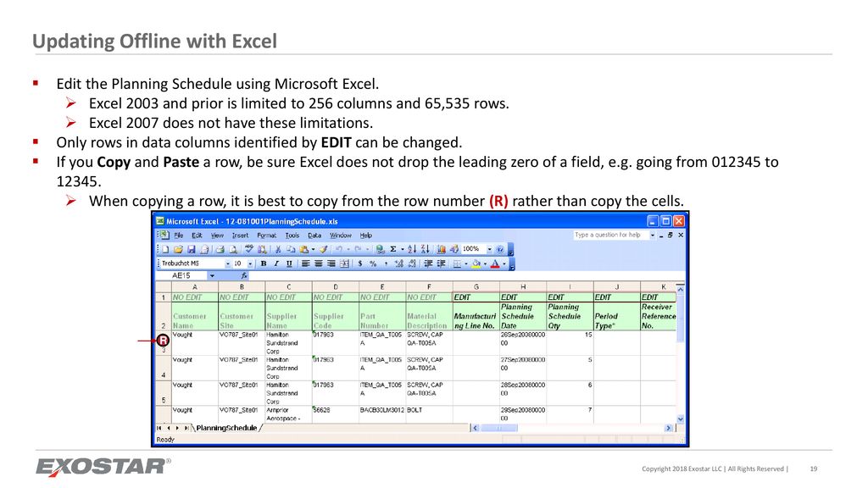This screenshot has width=868, height=488.
Task: Select the PlanningSchedule sheet tab
Action: (x=227, y=428)
